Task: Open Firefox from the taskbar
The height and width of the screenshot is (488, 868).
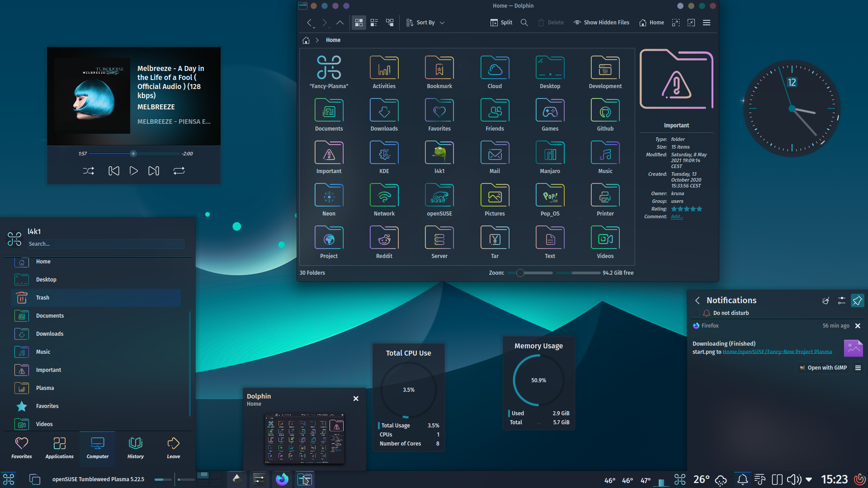Action: point(282,479)
